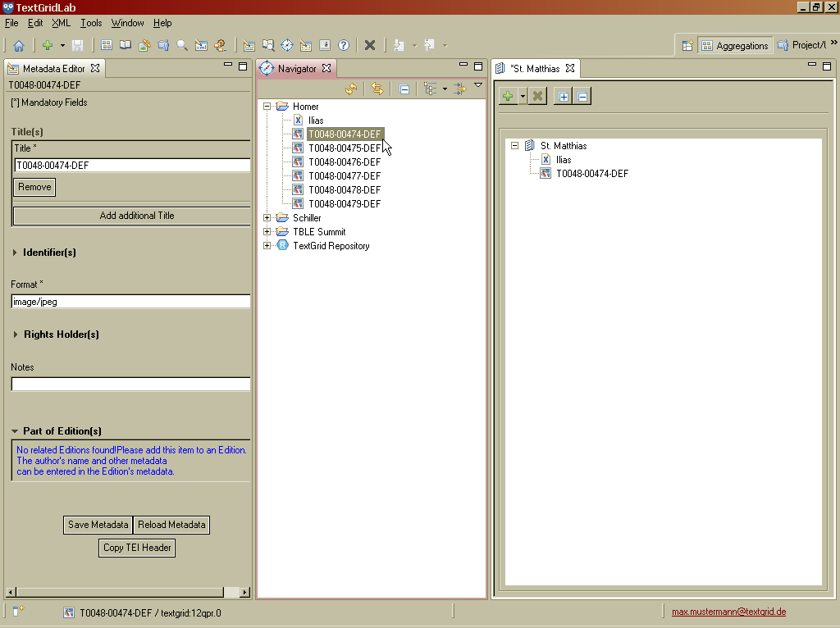Open the Navigator view menu dropdown arrow
The height and width of the screenshot is (628, 840).
(478, 85)
